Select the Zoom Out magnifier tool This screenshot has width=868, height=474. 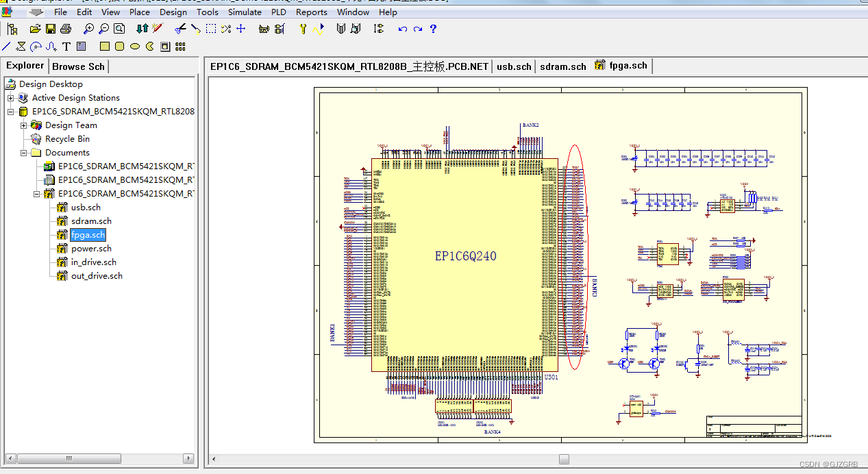pyautogui.click(x=103, y=28)
